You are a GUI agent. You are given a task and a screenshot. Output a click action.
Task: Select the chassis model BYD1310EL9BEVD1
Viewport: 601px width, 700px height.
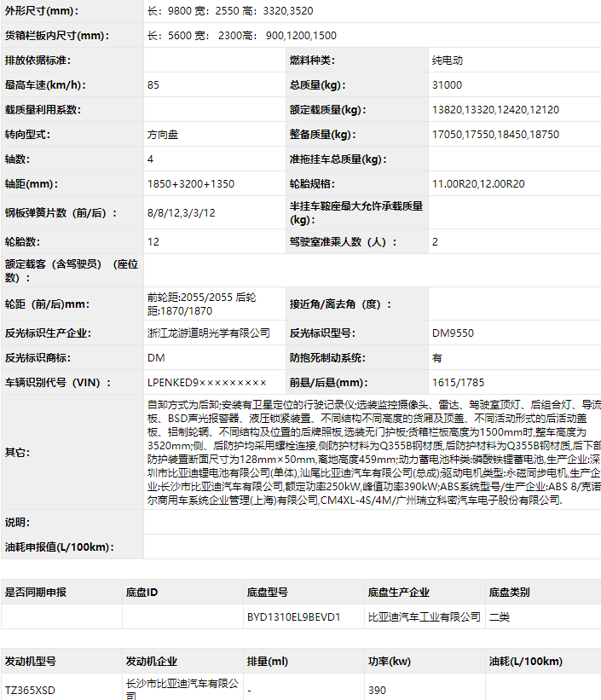coord(293,617)
